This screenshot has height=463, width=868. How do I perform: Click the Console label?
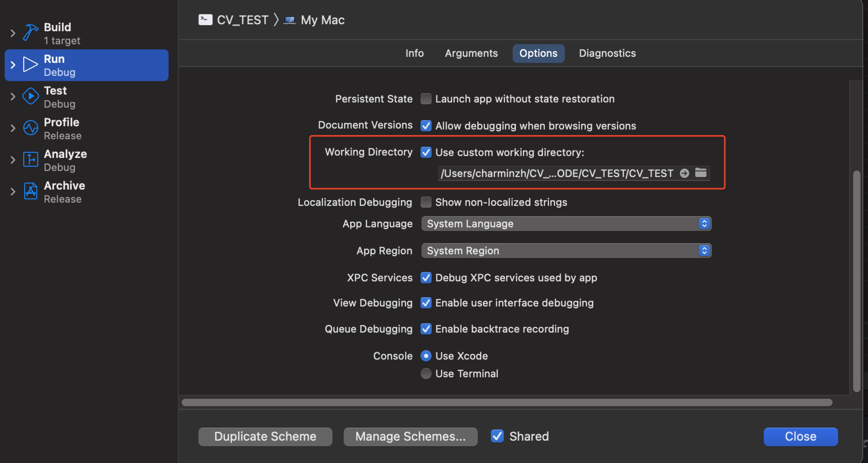pos(393,356)
